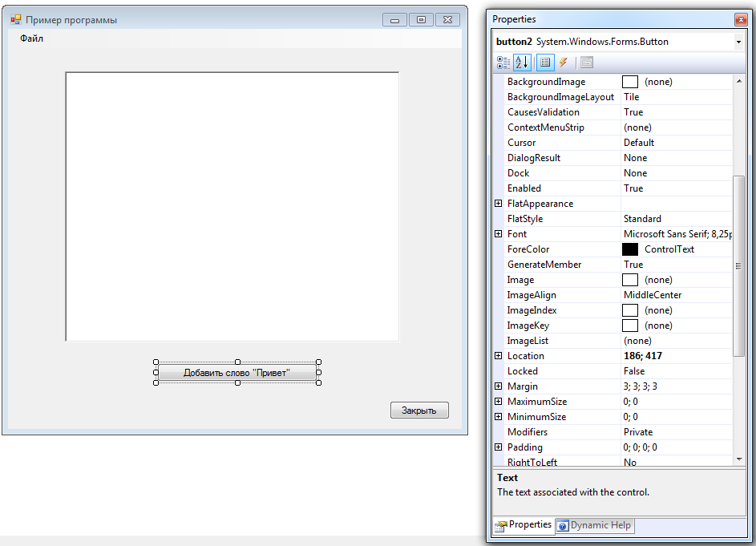Open the button2 object selector dropdown
756x546 pixels.
(738, 42)
